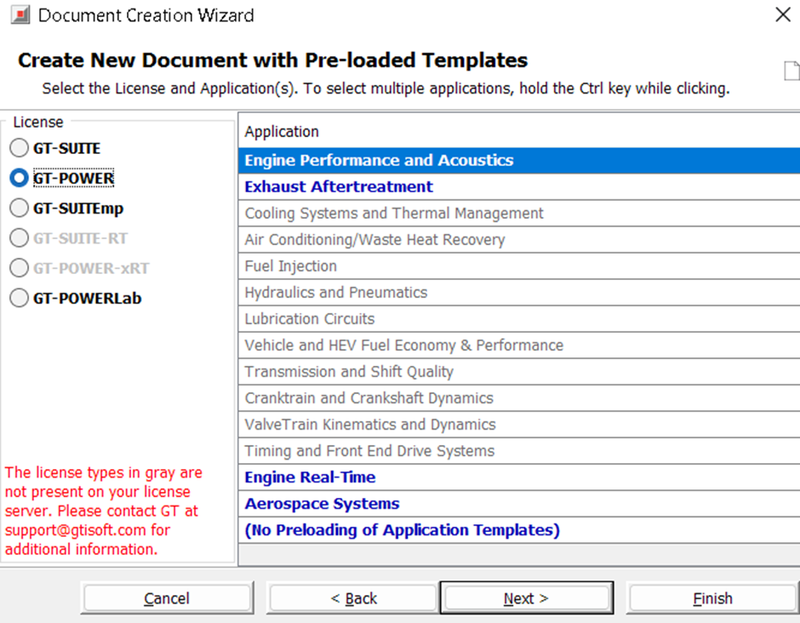The height and width of the screenshot is (623, 800).
Task: Click Cooling Systems and Thermal Management row
Action: (x=519, y=213)
